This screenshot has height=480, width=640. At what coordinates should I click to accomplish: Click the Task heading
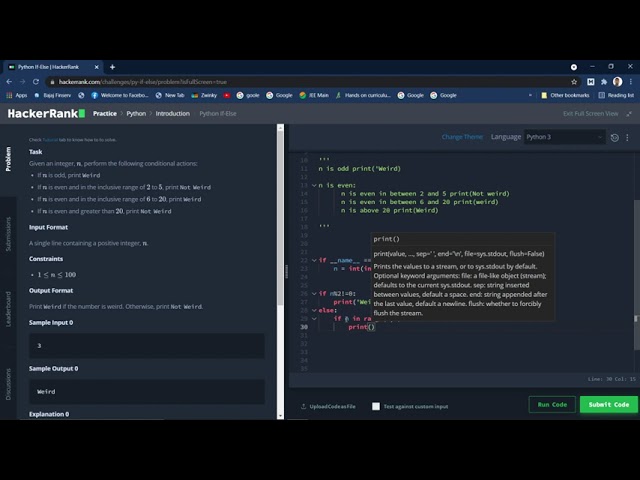point(36,151)
